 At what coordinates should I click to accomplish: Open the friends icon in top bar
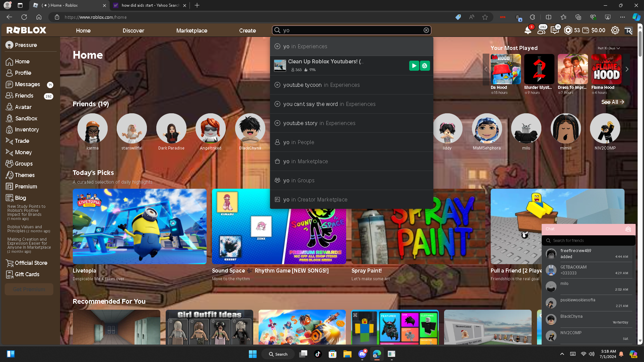coord(541,31)
